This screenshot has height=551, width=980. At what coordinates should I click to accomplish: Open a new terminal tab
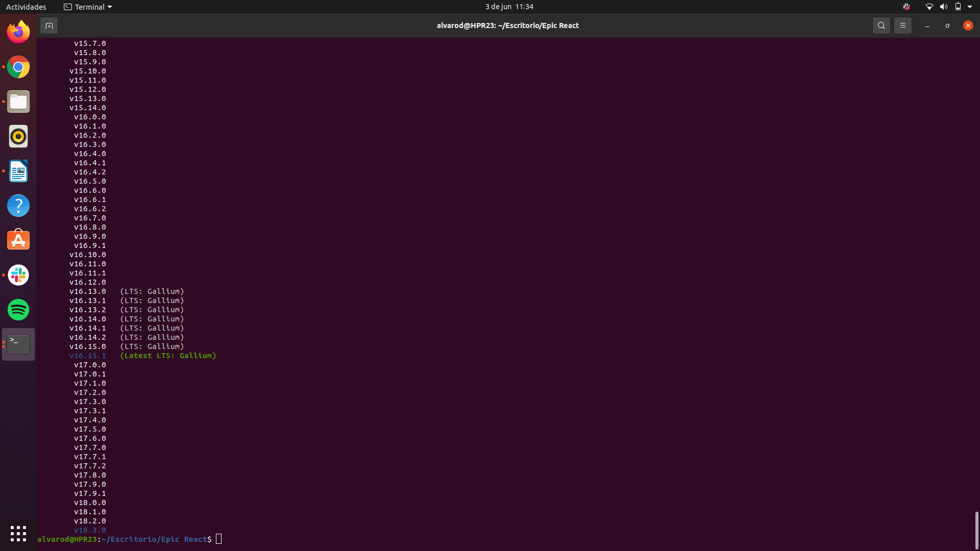click(49, 25)
